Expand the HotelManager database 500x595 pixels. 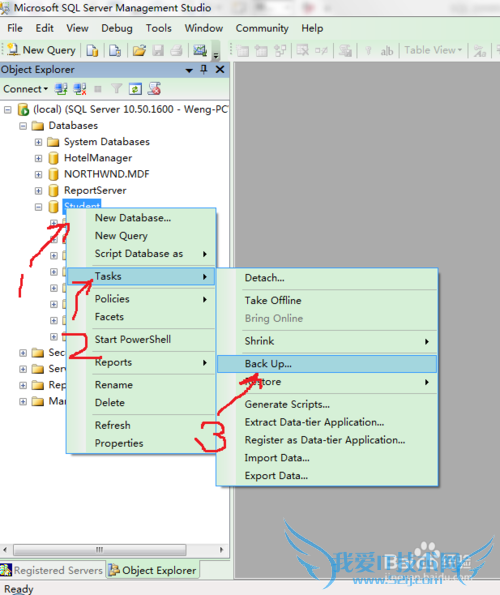click(38, 158)
